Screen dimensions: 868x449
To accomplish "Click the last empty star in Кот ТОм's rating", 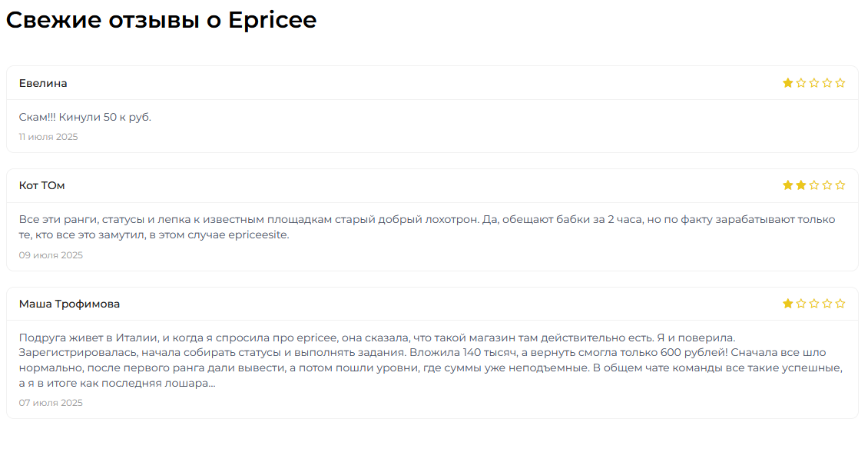I will 840,185.
